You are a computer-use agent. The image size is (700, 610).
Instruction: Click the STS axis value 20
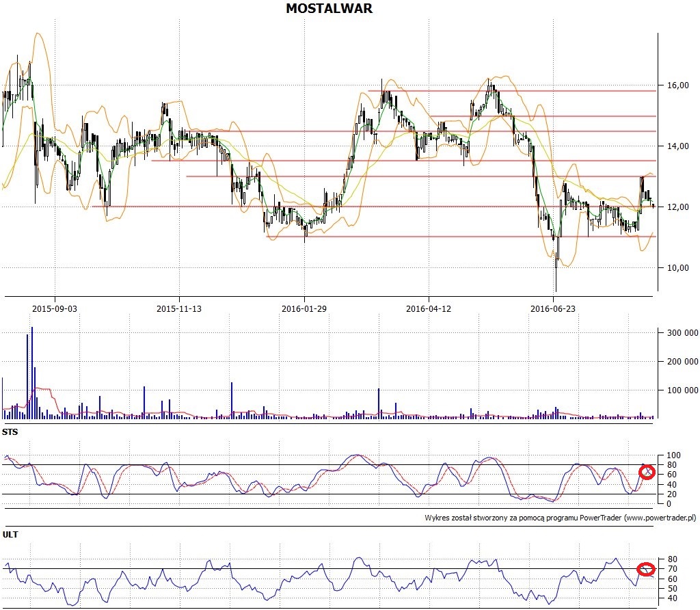point(672,494)
